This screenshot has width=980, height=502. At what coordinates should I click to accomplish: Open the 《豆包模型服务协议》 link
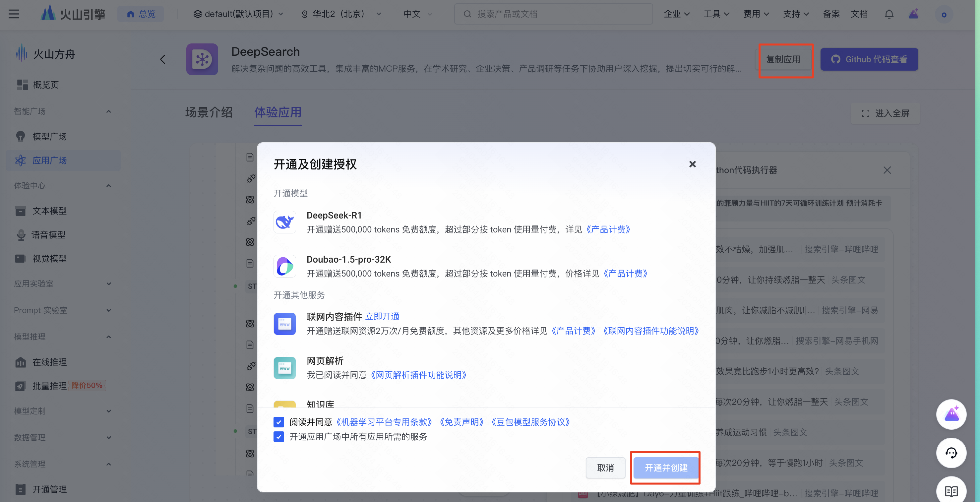pos(530,422)
